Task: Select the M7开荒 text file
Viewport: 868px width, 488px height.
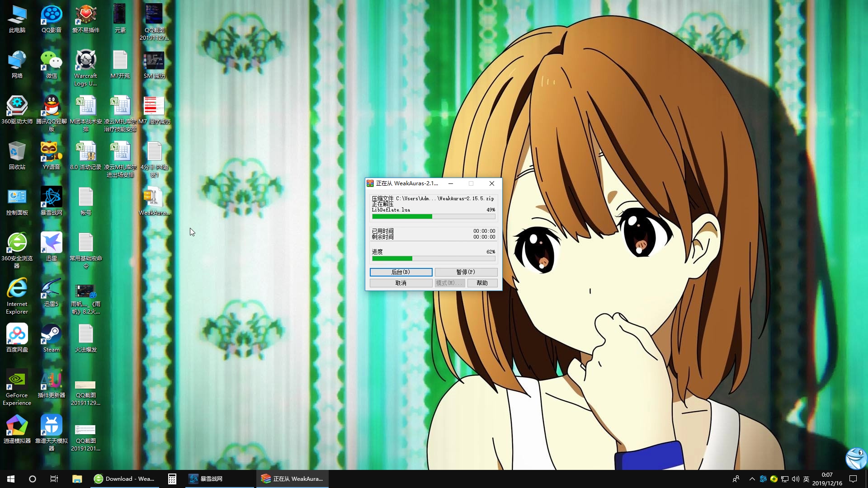Action: click(x=120, y=65)
